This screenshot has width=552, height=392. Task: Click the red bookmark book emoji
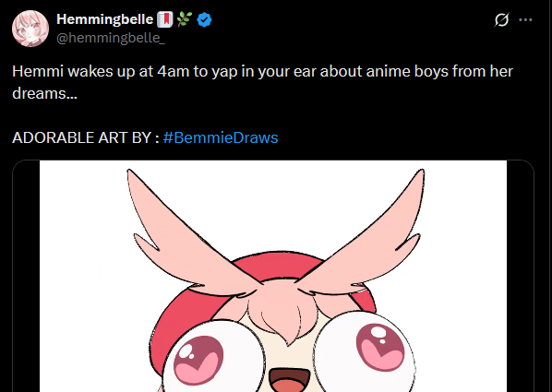pos(164,19)
